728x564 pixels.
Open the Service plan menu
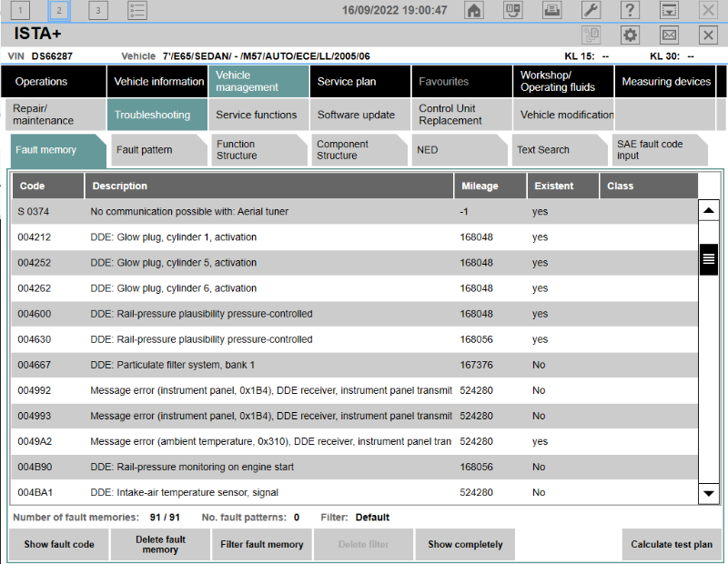pos(360,81)
